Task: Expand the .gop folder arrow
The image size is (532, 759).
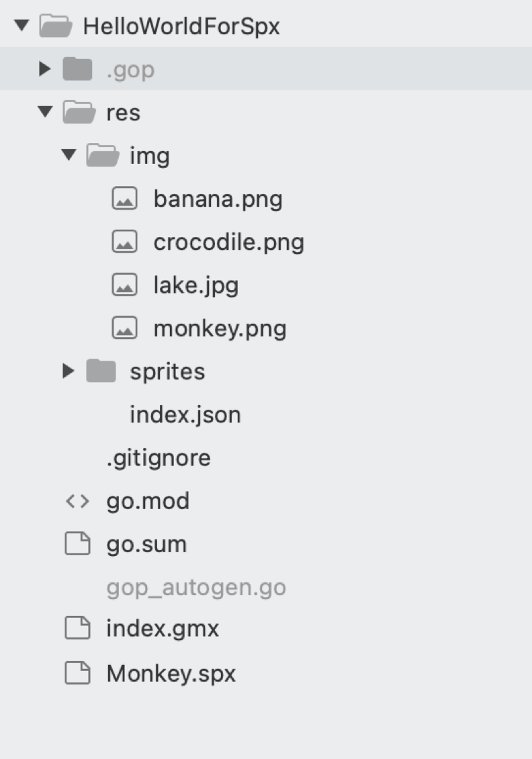Action: [x=45, y=69]
